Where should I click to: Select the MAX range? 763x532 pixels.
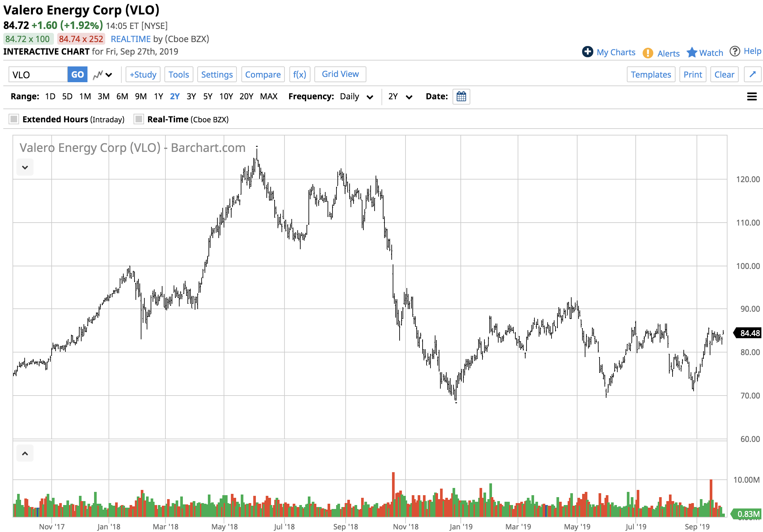click(268, 96)
